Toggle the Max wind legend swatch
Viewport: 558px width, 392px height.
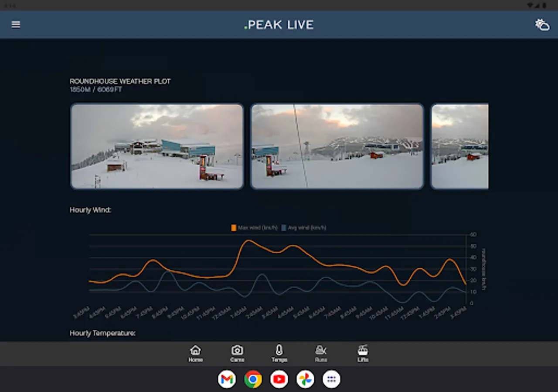pyautogui.click(x=234, y=228)
